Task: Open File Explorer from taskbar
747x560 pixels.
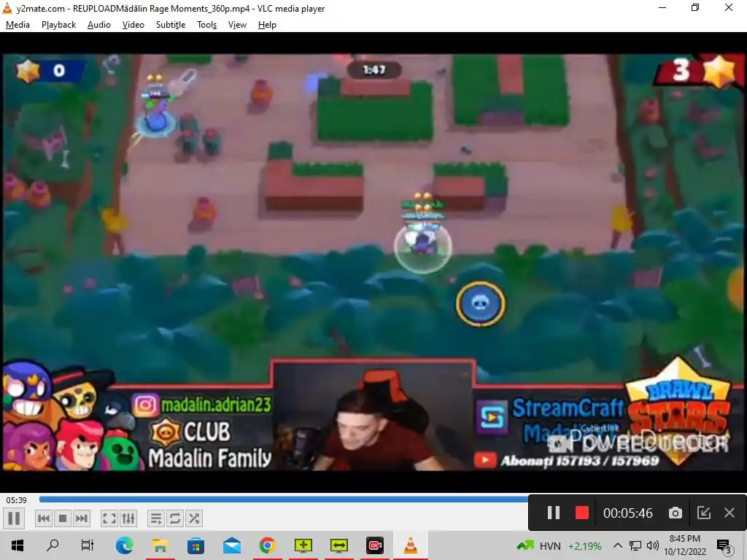Action: tap(160, 545)
